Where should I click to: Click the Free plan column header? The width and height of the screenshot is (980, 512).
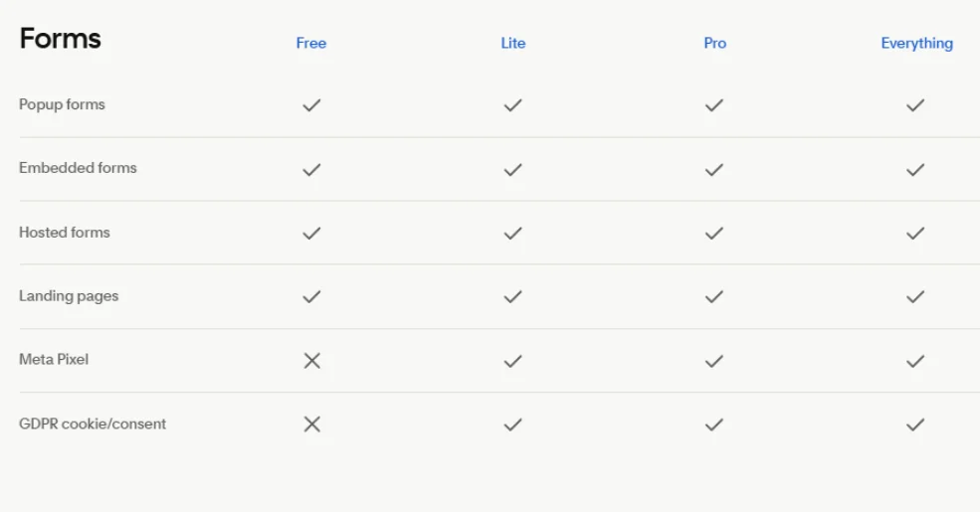(x=310, y=43)
